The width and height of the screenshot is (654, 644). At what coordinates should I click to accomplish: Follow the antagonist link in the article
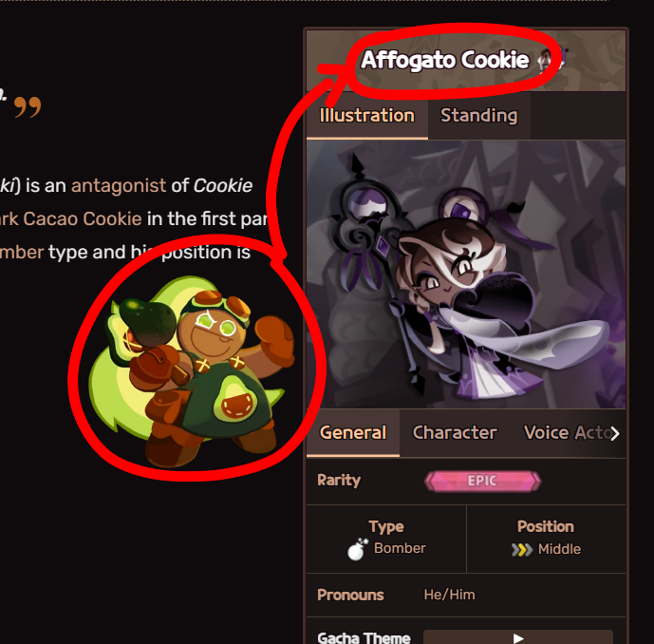coord(119,185)
